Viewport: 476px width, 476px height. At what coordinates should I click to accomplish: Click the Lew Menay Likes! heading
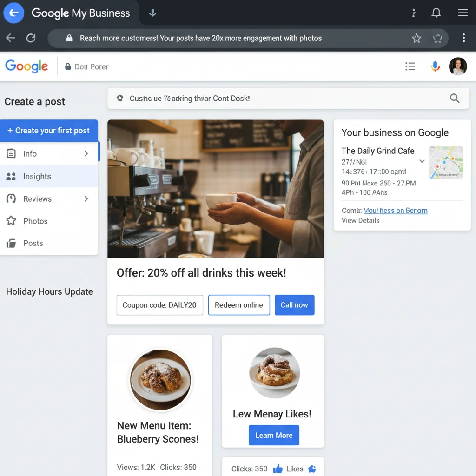coord(272,414)
